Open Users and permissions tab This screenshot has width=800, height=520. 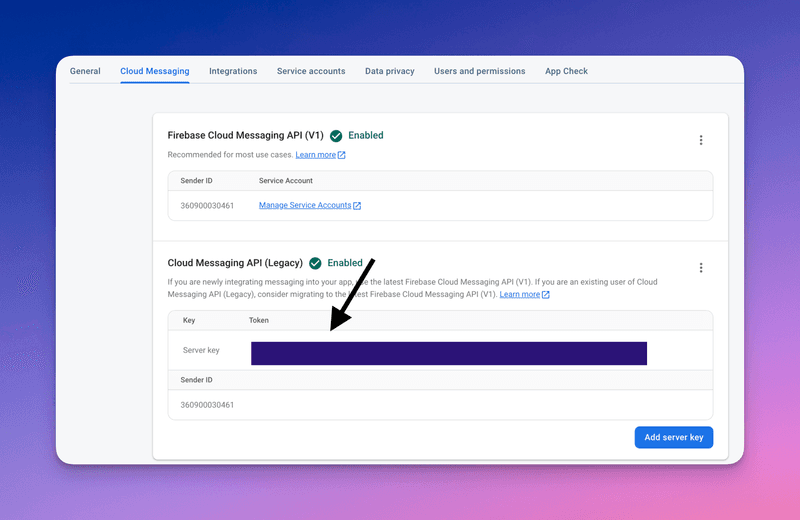480,71
